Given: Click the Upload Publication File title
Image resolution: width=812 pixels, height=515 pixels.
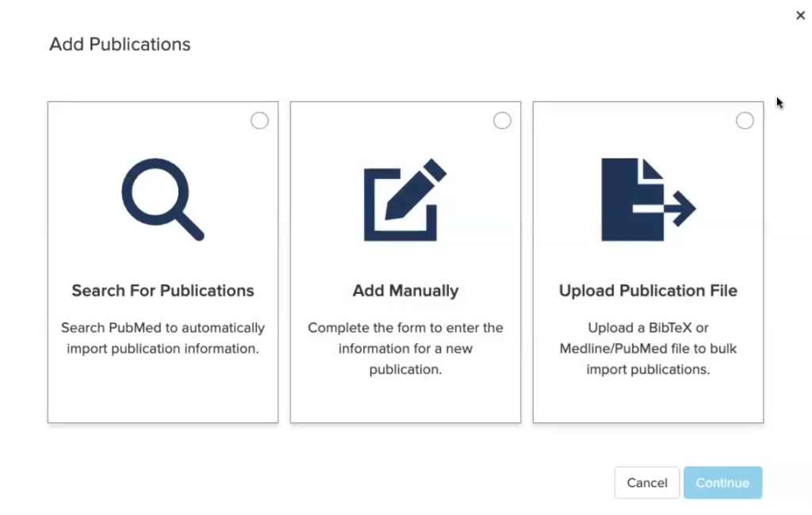Looking at the screenshot, I should [648, 290].
